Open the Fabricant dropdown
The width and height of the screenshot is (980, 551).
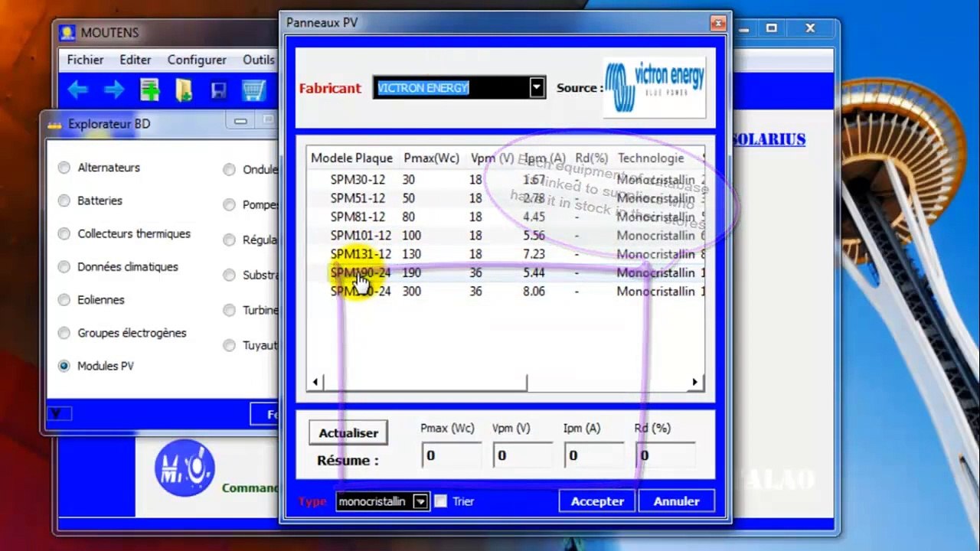coord(537,87)
